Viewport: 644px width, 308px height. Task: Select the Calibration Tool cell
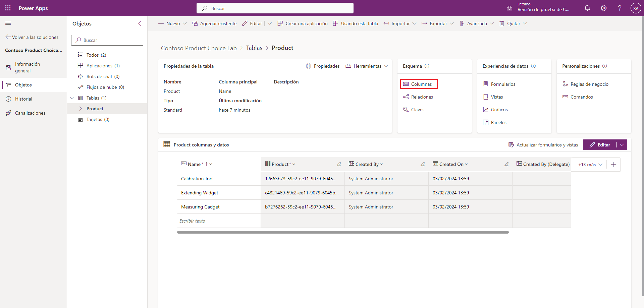219,179
